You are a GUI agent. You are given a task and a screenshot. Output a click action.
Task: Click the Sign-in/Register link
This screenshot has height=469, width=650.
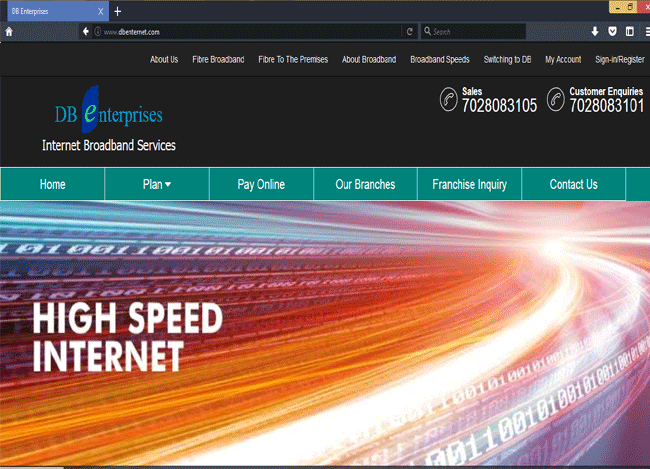coord(619,60)
